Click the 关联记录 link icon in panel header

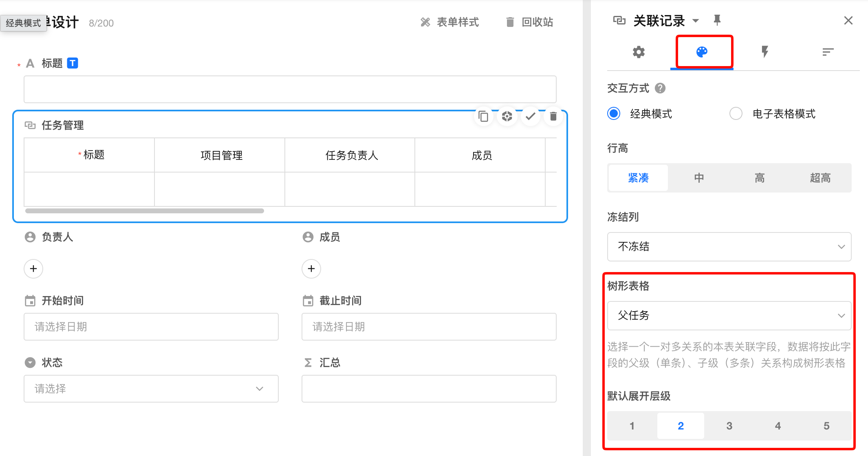[x=619, y=20]
